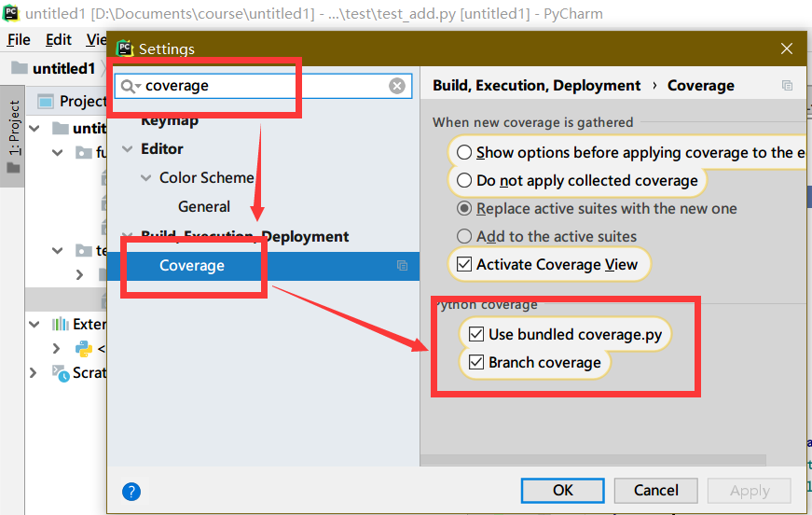Image resolution: width=812 pixels, height=515 pixels.
Task: Click project-level icon on Coverage tree row
Action: click(402, 266)
